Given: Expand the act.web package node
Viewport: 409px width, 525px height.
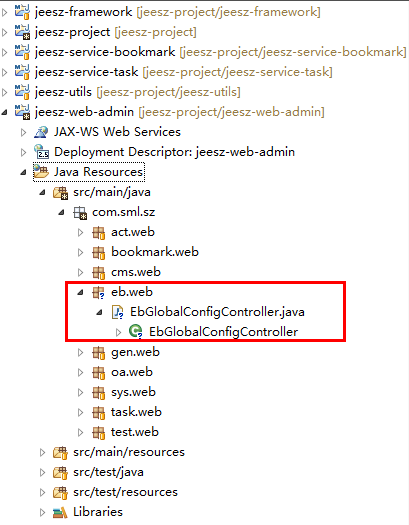Looking at the screenshot, I should (80, 232).
